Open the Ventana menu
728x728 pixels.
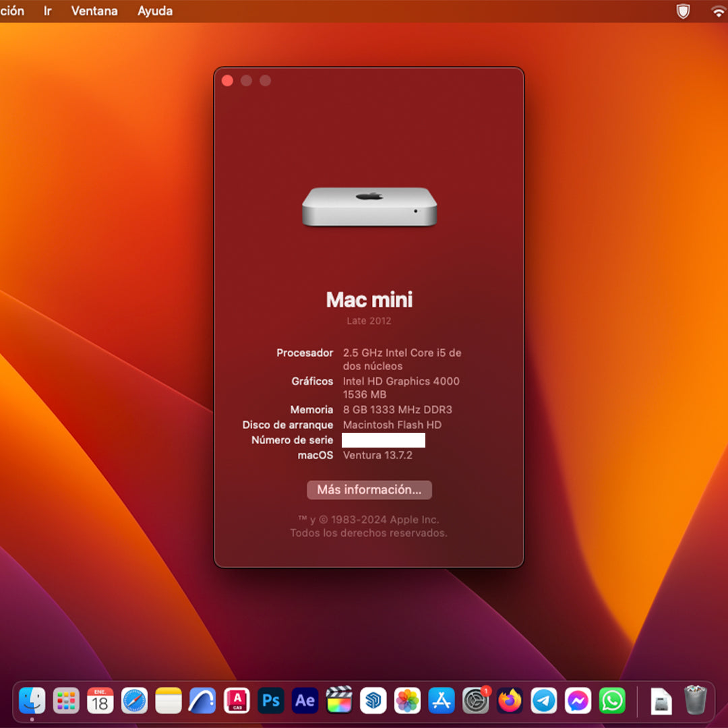pos(94,11)
